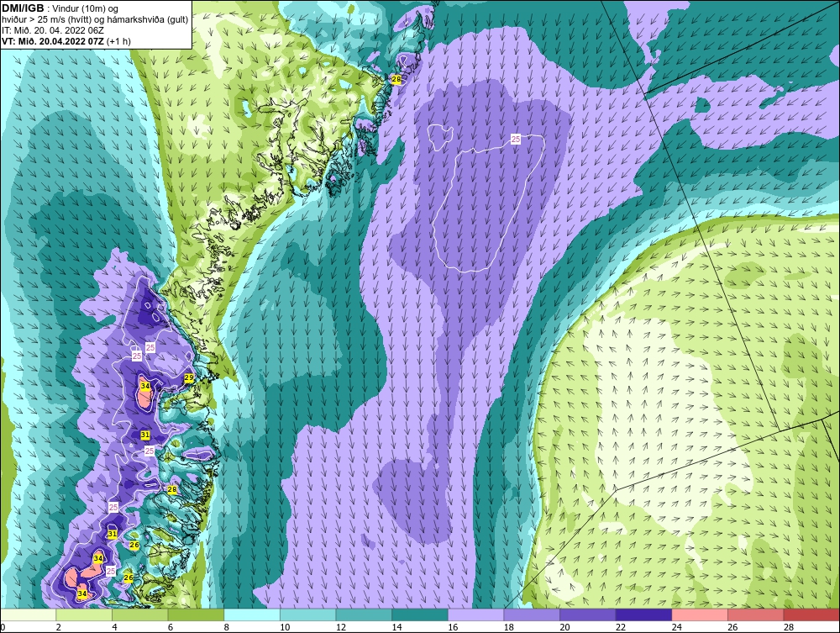Click the 18–20 m/s purple legend swatch
Screen dimensions: 840x633
(532, 615)
